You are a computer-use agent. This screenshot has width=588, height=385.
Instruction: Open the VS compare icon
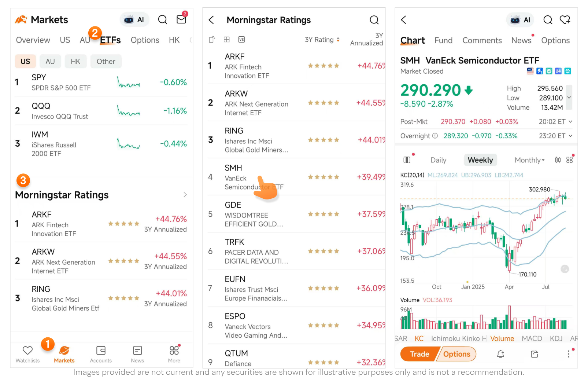pos(241,39)
